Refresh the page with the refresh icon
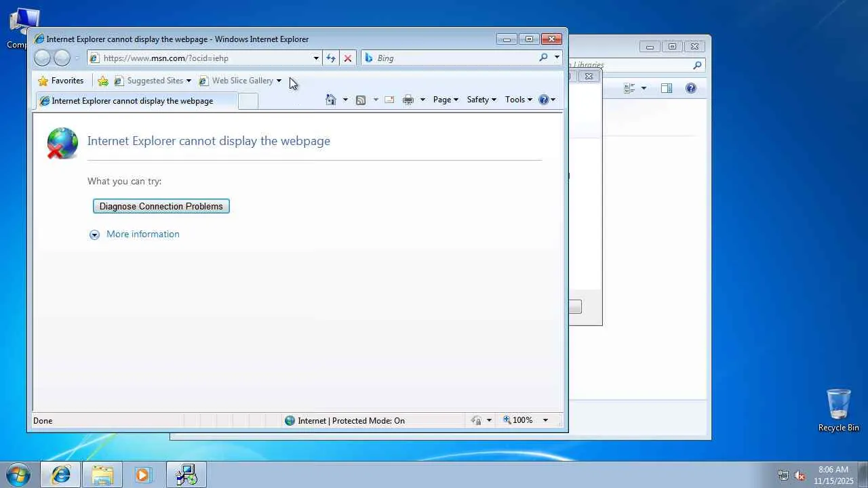The height and width of the screenshot is (488, 868). pos(331,58)
